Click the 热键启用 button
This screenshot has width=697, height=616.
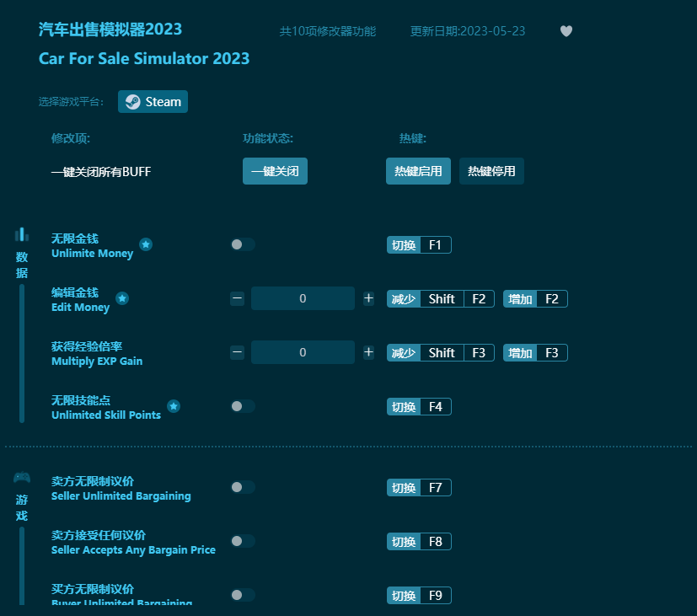[418, 171]
